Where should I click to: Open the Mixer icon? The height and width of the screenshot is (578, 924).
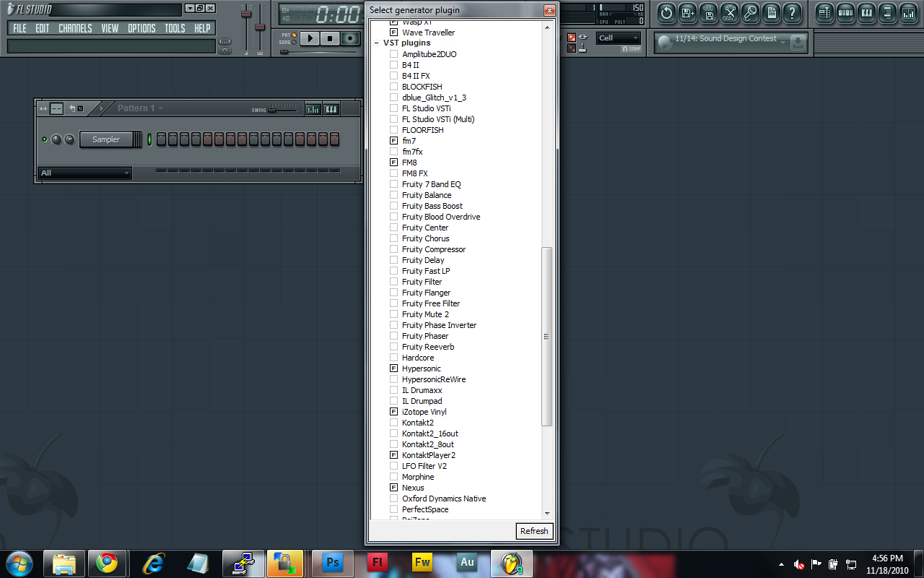(908, 13)
